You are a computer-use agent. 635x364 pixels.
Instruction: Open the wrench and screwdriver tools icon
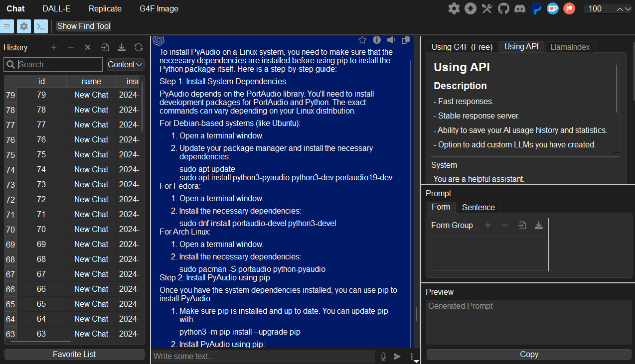(x=487, y=8)
